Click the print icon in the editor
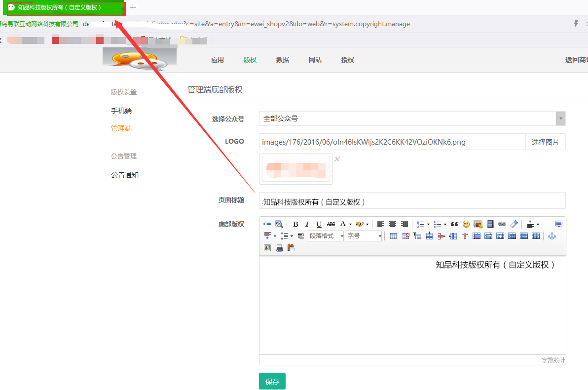Screen dimensions: 588x390 click(x=279, y=248)
